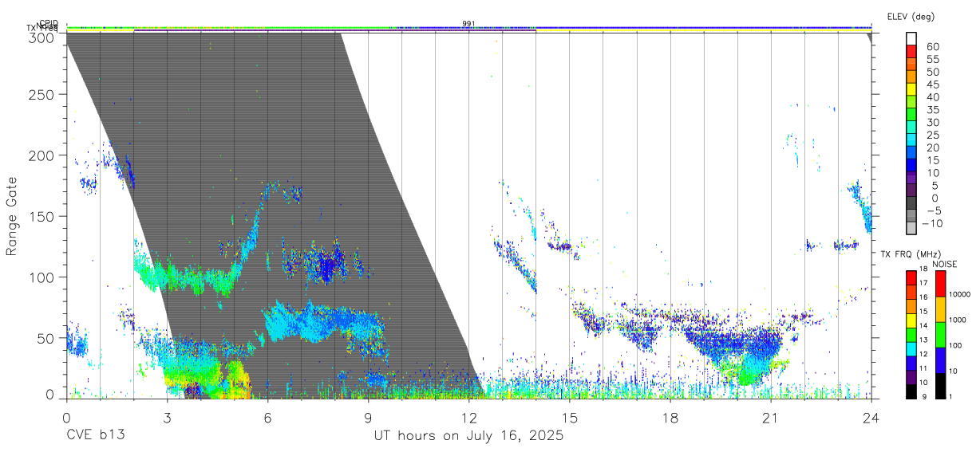Click the x-axis tick label '12'
The image size is (980, 452).
click(468, 417)
